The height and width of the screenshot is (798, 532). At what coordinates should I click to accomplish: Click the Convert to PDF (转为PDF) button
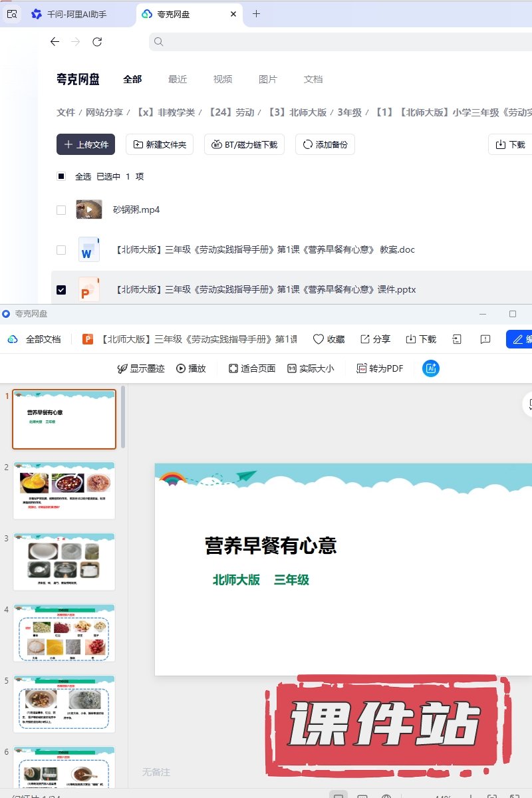(380, 368)
